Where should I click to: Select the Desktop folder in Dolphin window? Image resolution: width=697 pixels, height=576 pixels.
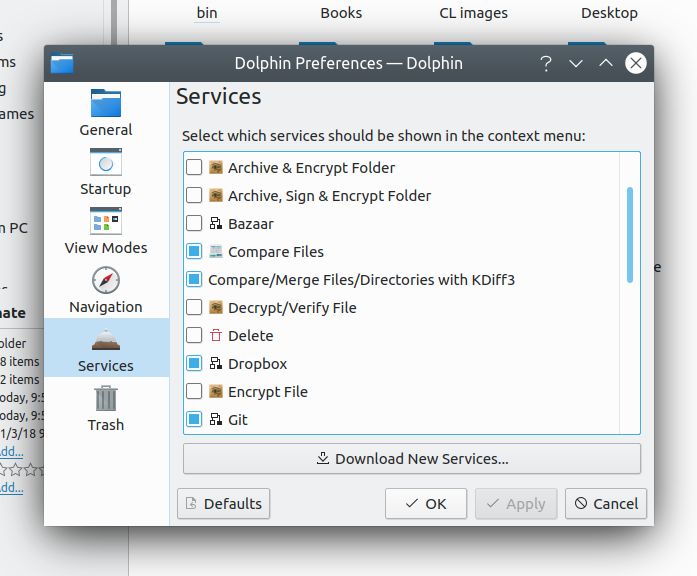[x=609, y=13]
